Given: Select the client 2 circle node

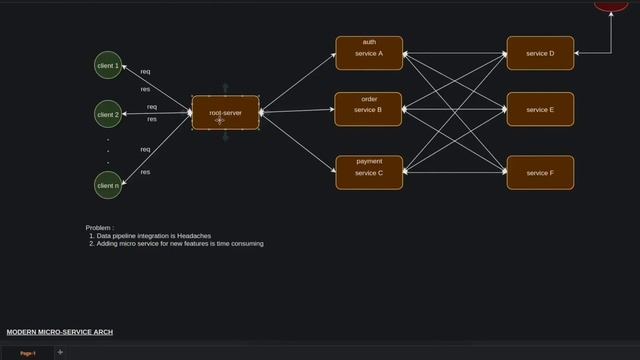Looking at the screenshot, I should click(108, 114).
